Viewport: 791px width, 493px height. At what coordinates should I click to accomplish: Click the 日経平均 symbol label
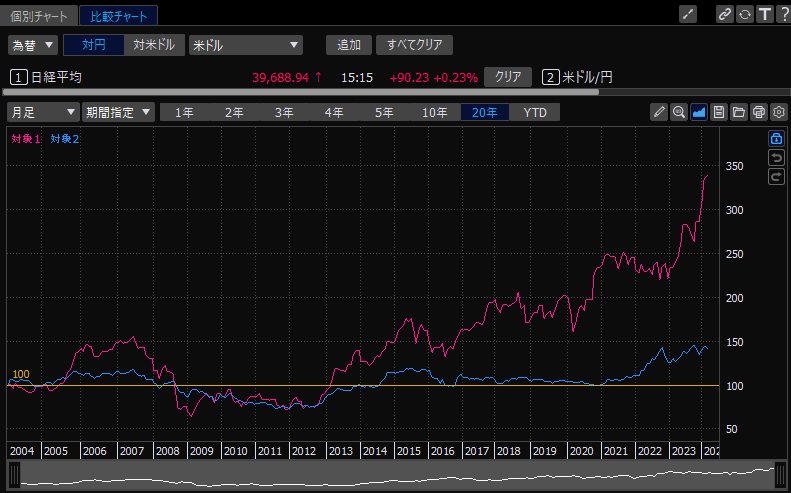pos(56,77)
